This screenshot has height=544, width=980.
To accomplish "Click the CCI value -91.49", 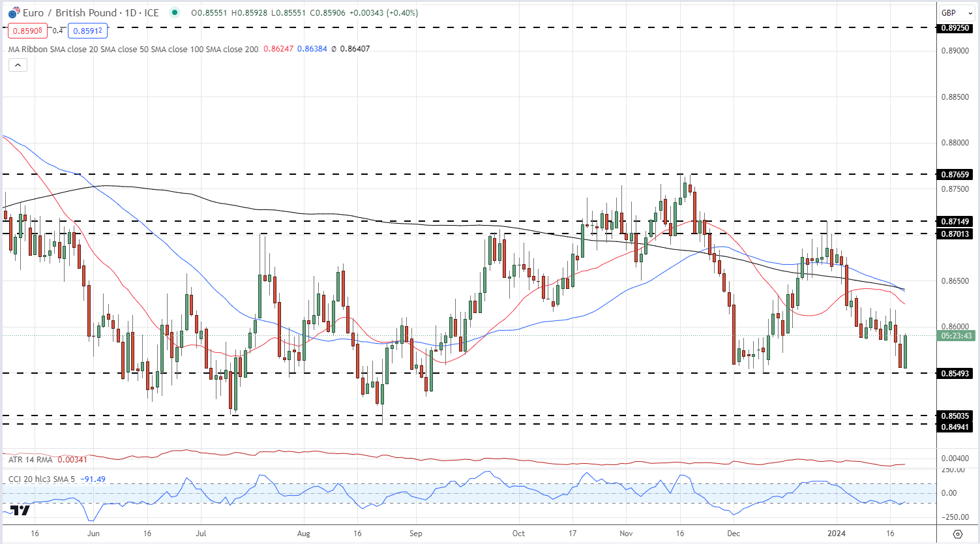I will click(x=93, y=479).
